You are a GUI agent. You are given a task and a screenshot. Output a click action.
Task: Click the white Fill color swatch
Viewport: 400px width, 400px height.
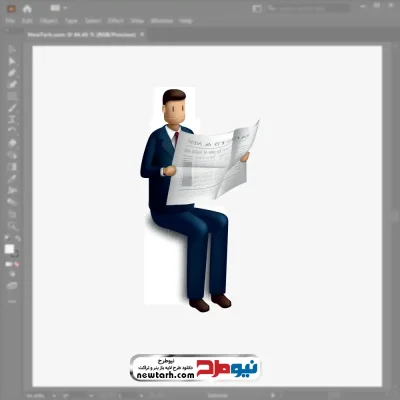[x=9, y=249]
